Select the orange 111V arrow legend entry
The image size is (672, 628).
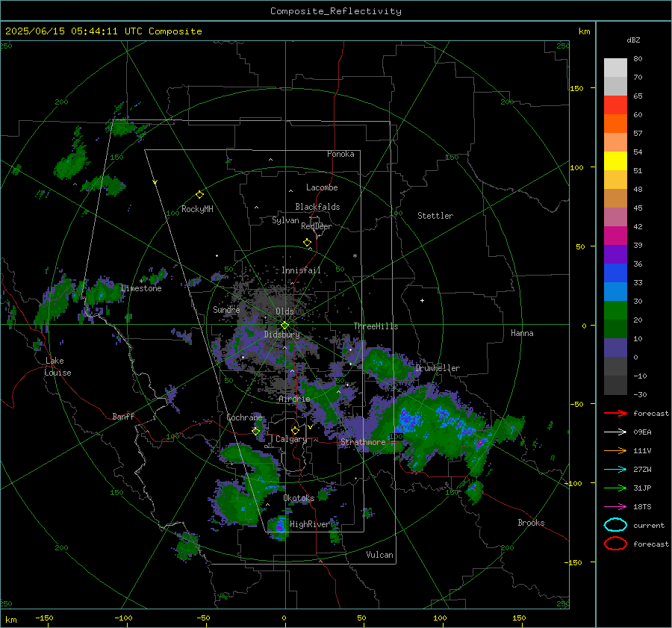tap(615, 450)
